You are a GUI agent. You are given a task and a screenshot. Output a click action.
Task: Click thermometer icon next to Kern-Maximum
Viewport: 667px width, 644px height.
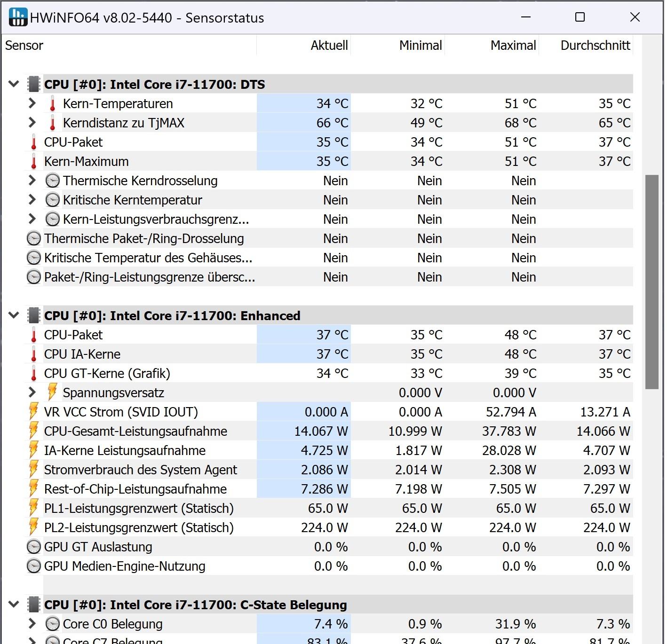pyautogui.click(x=34, y=161)
